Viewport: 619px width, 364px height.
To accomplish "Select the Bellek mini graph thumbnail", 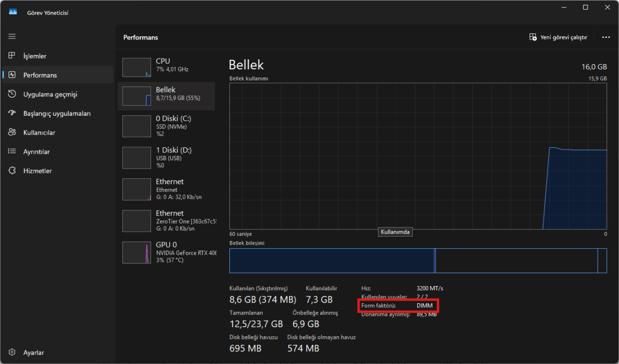I will [x=137, y=96].
